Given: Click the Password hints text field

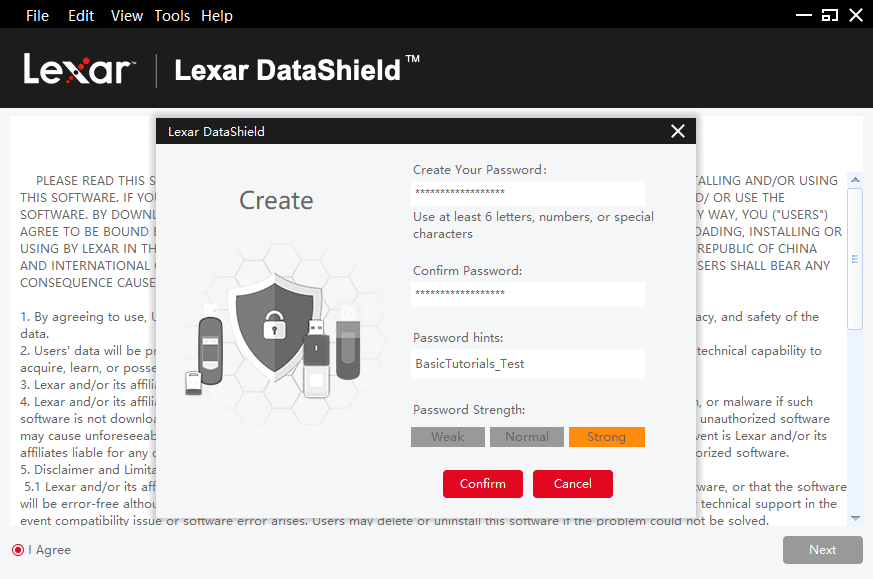Looking at the screenshot, I should point(528,364).
